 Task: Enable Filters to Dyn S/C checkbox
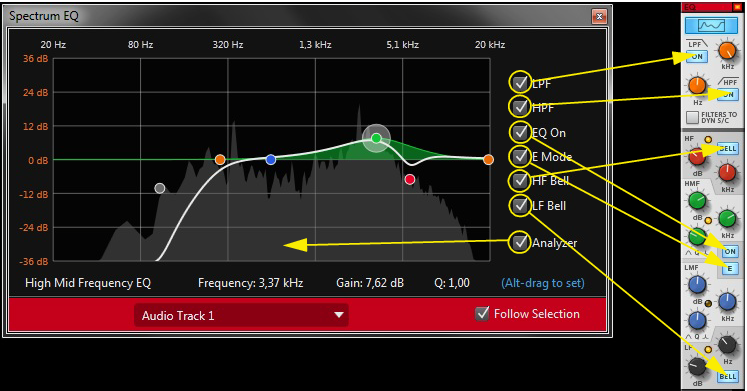(692, 117)
